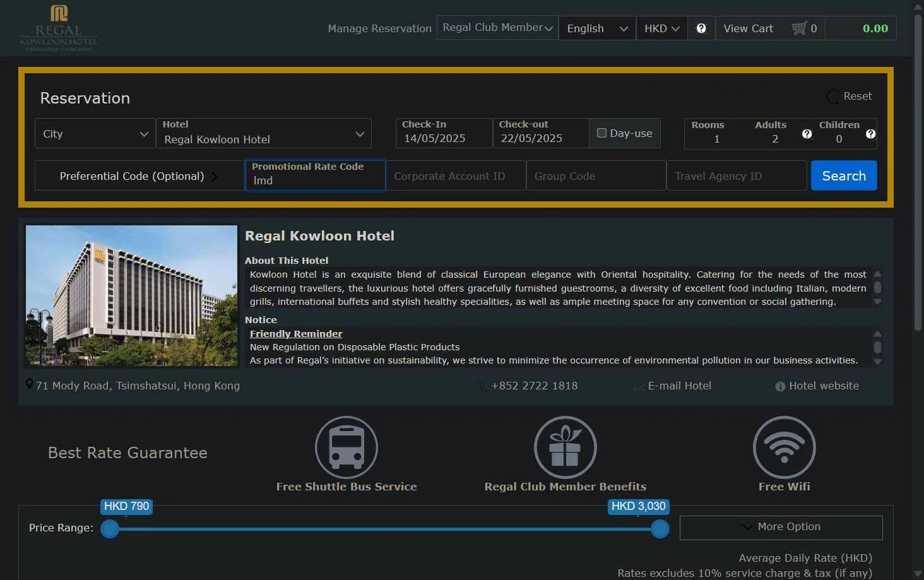Click the Regal Kowloon Hotel building photo
The width and height of the screenshot is (924, 580).
pos(132,296)
